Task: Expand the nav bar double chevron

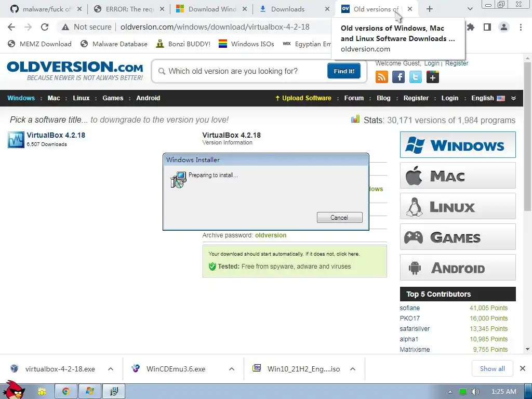Action: pos(514,98)
